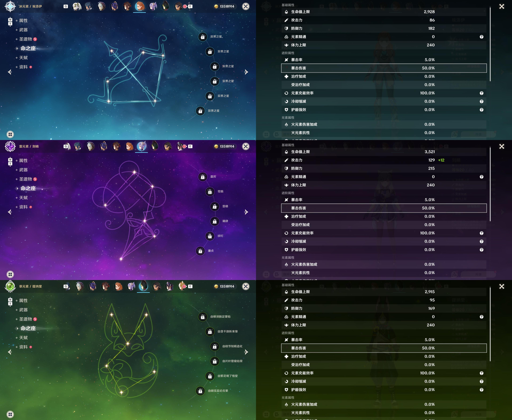Open the grid menu icon in 刻晴 screen
The width and height of the screenshot is (512, 420).
pyautogui.click(x=10, y=274)
